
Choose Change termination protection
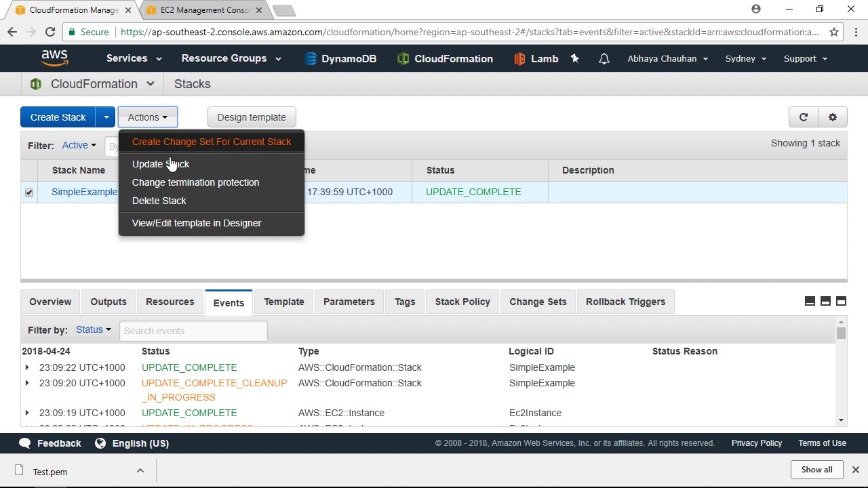pos(212,182)
